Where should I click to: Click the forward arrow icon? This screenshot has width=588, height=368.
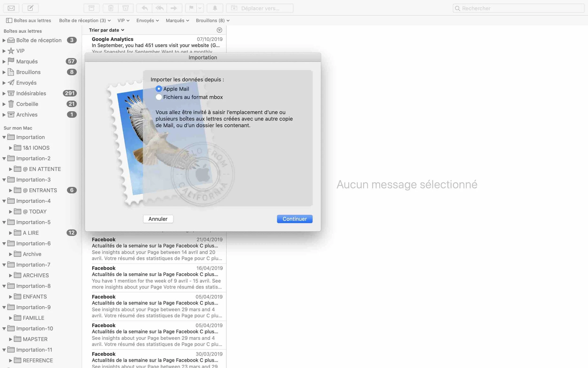174,8
